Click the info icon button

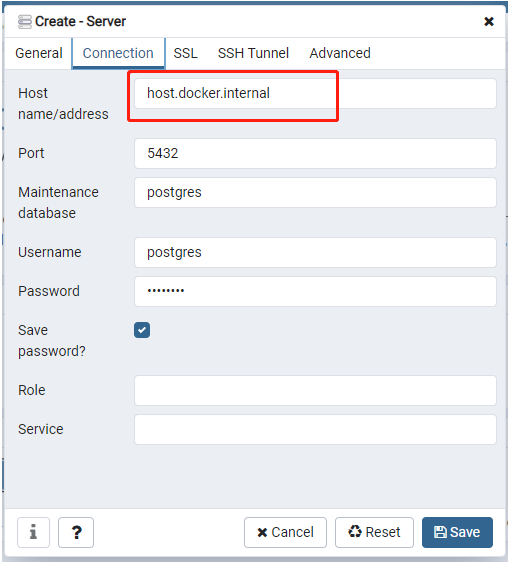(x=33, y=532)
